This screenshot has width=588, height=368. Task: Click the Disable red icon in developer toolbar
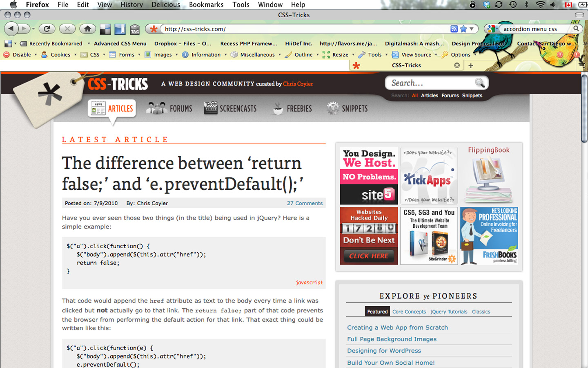tap(7, 54)
